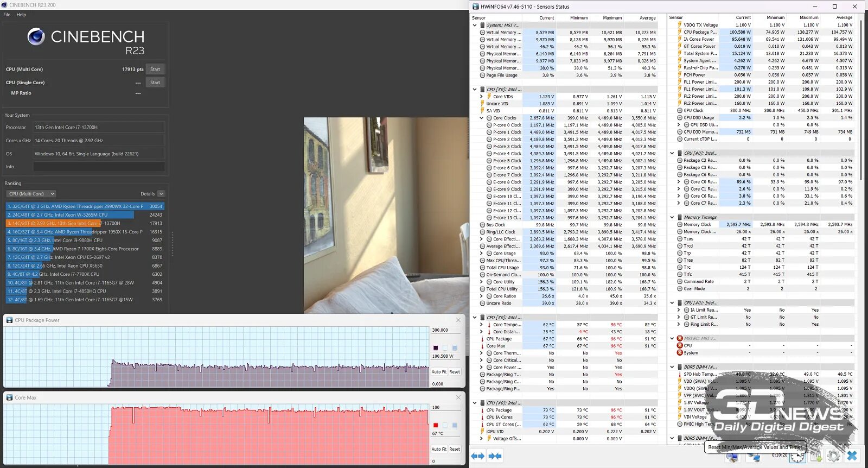
Task: Click the red color swatch in Core Max graph
Action: tap(435, 425)
